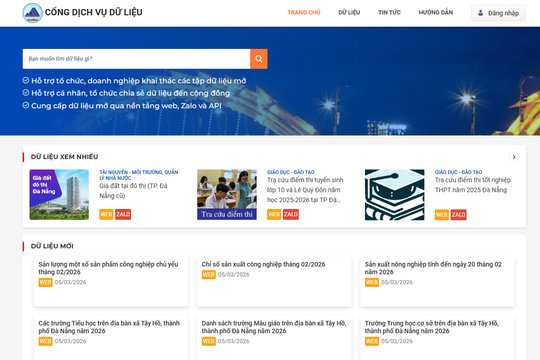Open the Tra cứu điểm thi thumbnail
Screen dimensions: 540x360
click(227, 195)
